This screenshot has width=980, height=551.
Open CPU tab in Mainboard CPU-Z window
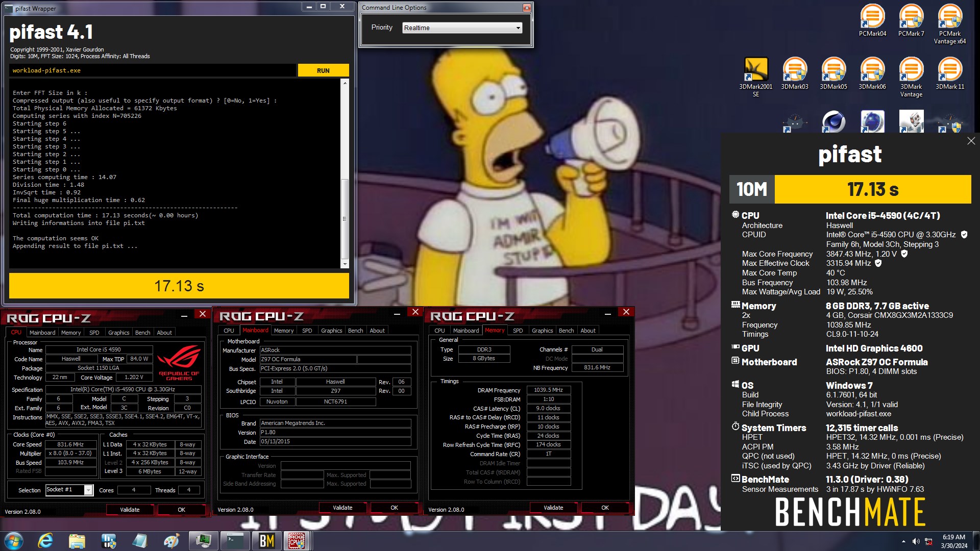229,331
